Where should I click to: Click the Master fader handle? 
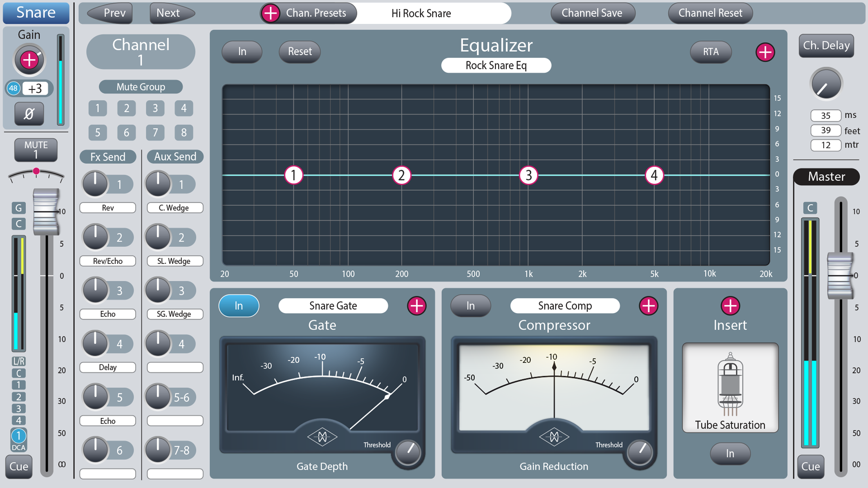pos(840,276)
